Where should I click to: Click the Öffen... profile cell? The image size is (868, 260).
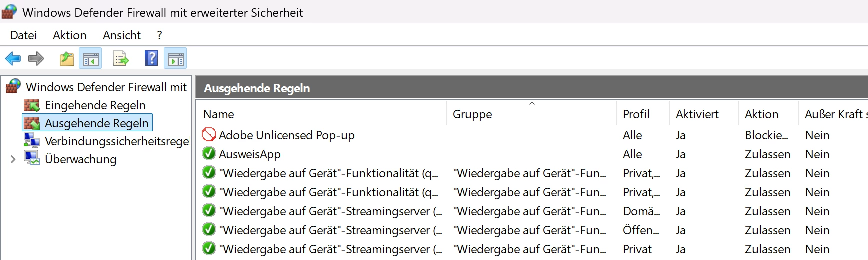tap(641, 230)
